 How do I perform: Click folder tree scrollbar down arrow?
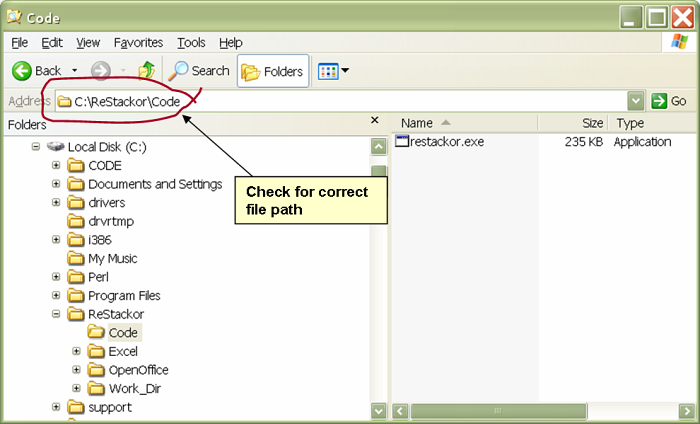(x=379, y=411)
